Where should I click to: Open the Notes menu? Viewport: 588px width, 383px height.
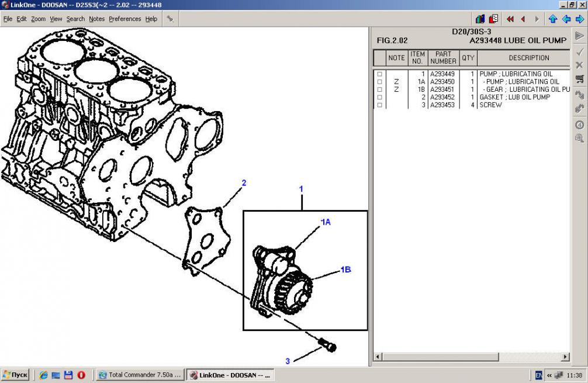pos(97,19)
